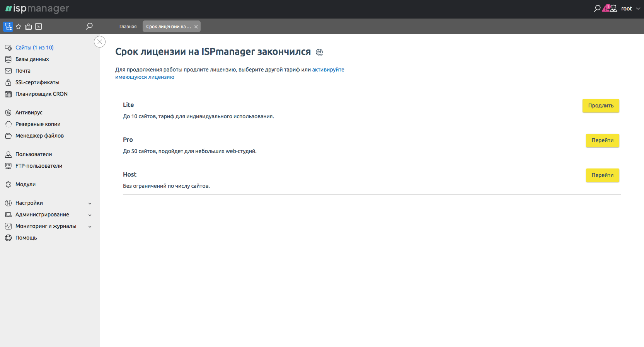Select the Срок лицензии на… tab
Image resolution: width=644 pixels, height=347 pixels.
(x=168, y=27)
